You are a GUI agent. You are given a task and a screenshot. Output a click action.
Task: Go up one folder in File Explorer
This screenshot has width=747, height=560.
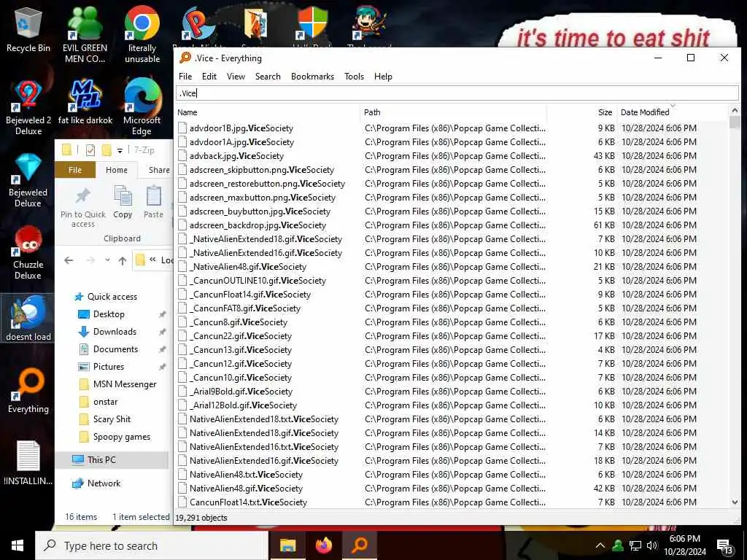click(x=123, y=260)
